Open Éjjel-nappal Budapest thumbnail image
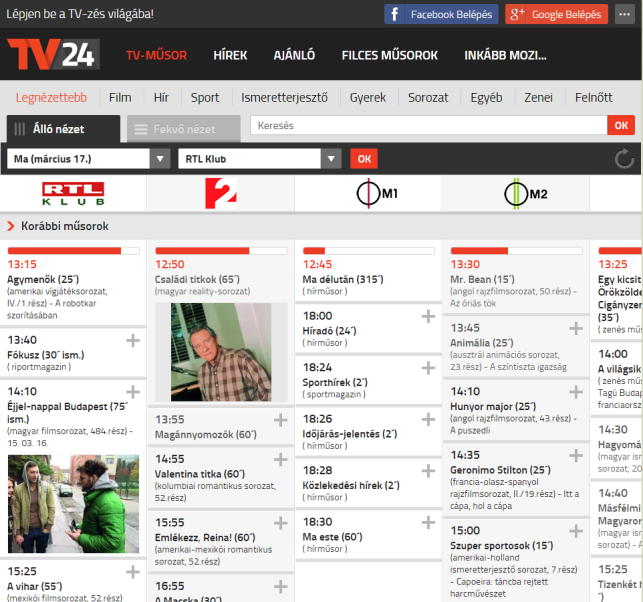 pyautogui.click(x=73, y=504)
